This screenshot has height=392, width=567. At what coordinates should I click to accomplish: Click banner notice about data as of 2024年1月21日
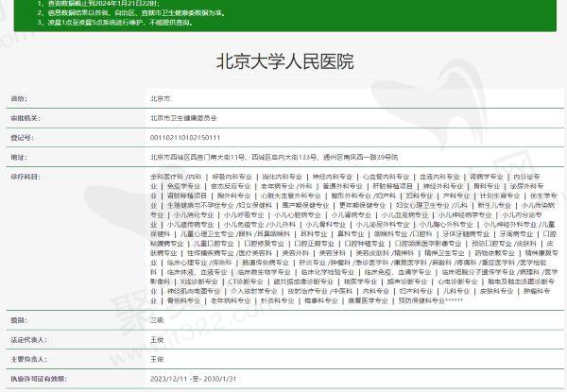(x=98, y=4)
